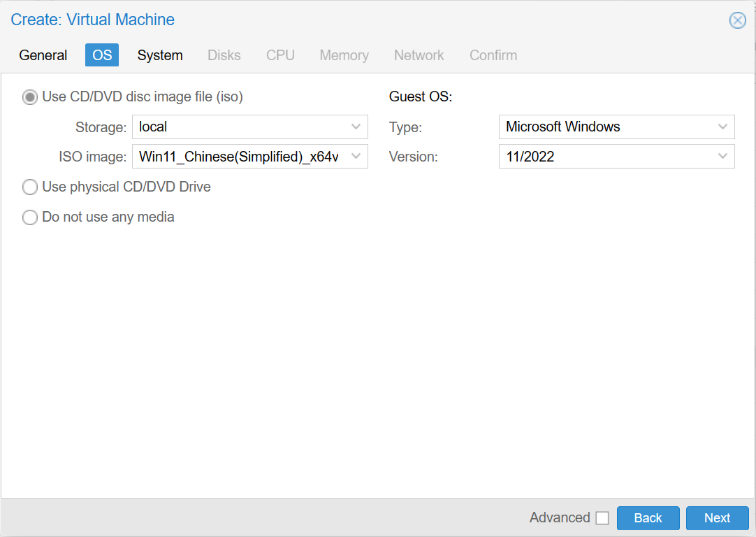Open the System tab
This screenshot has height=537, width=756.
tap(160, 55)
